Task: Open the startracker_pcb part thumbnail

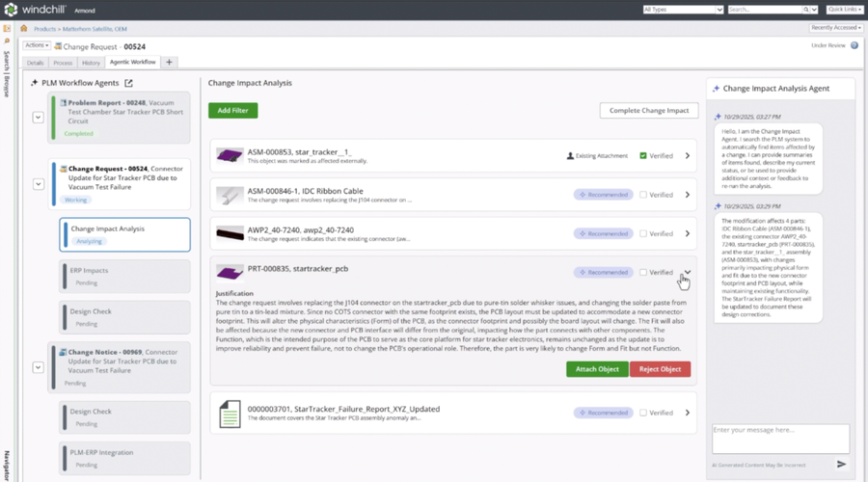Action: [x=230, y=273]
